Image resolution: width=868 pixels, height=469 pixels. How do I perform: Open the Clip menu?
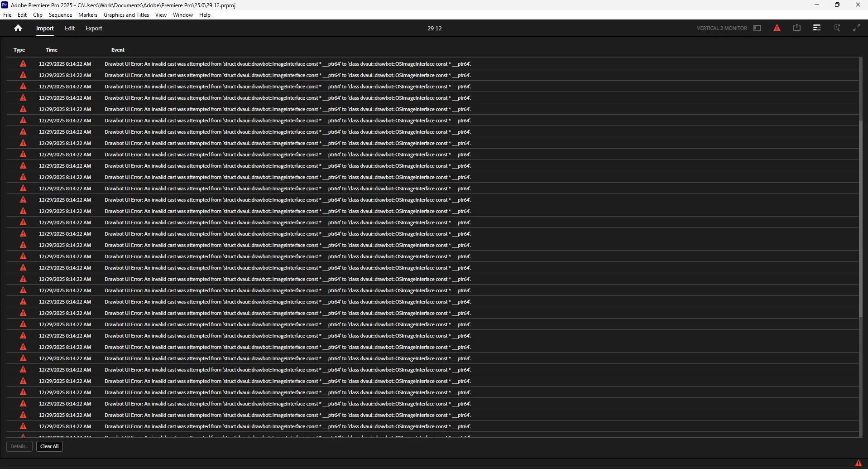[38, 15]
